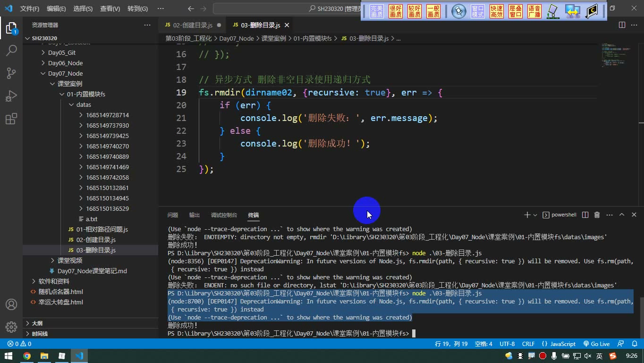Split the terminal panel

click(x=585, y=215)
